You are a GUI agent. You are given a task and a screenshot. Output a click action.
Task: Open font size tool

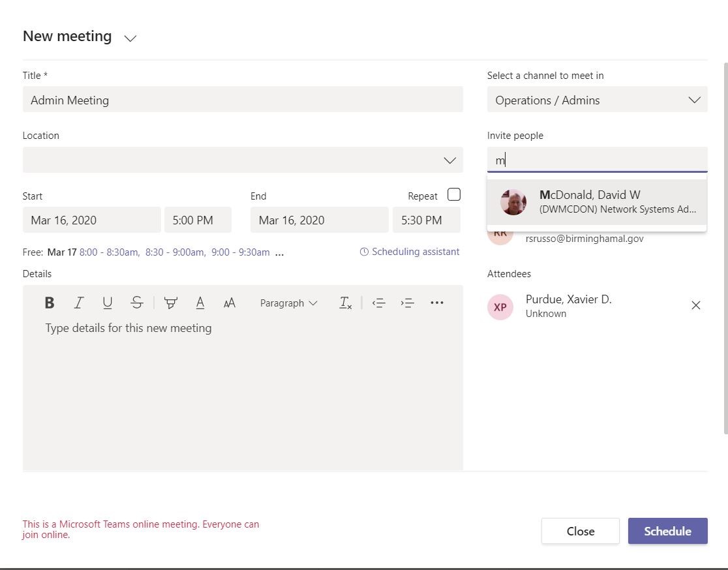coord(230,303)
